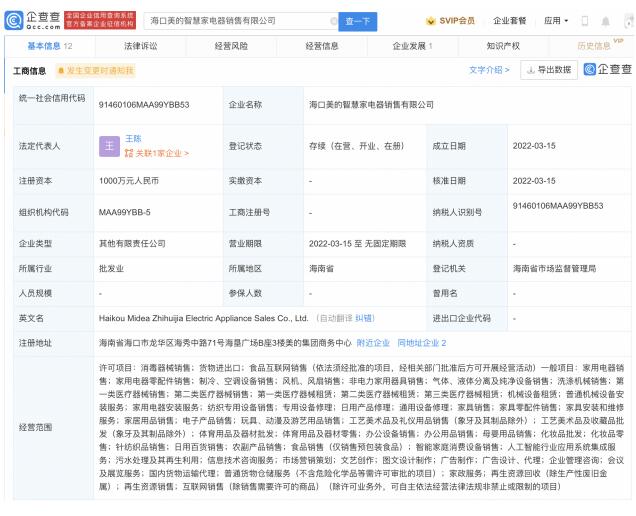Switch to the 基本信息 tab
Screen dimensions: 636x516
49,46
